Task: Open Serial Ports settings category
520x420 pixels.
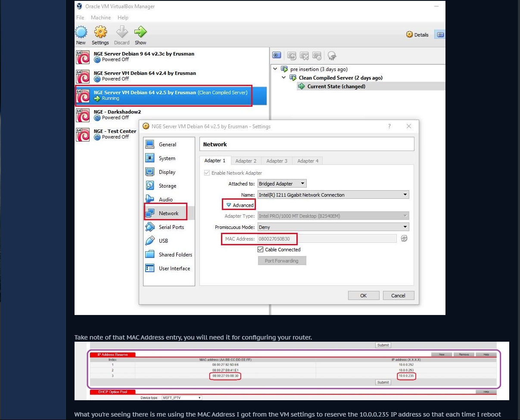Action: [x=169, y=227]
